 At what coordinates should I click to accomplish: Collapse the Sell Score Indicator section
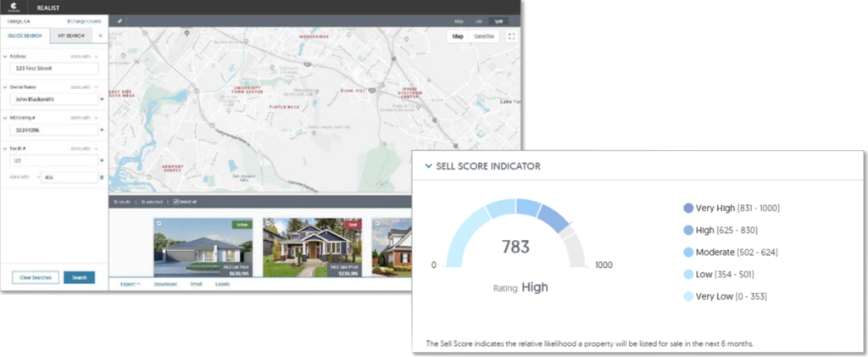coord(429,166)
